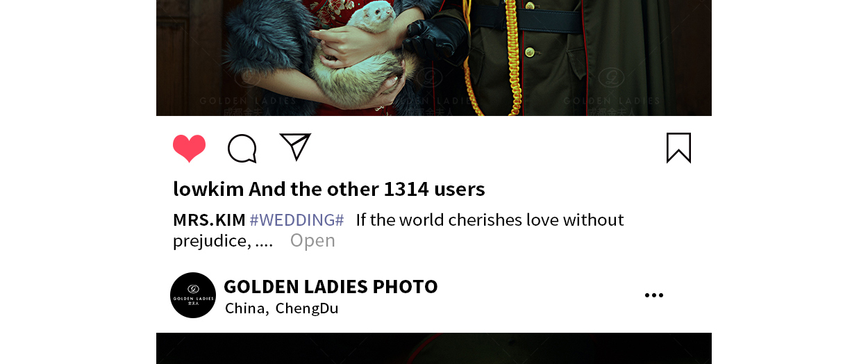868x364 pixels.
Task: Open the three-dot options menu
Action: (x=653, y=295)
